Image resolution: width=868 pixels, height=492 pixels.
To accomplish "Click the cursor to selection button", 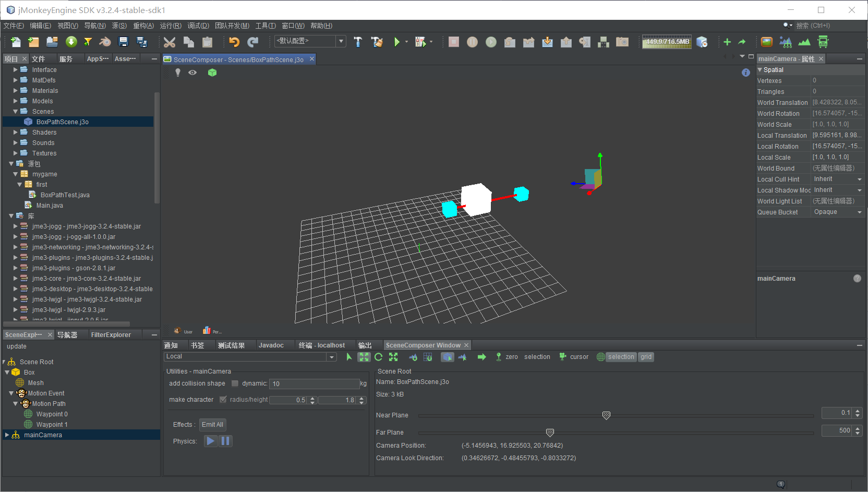I will coord(537,357).
